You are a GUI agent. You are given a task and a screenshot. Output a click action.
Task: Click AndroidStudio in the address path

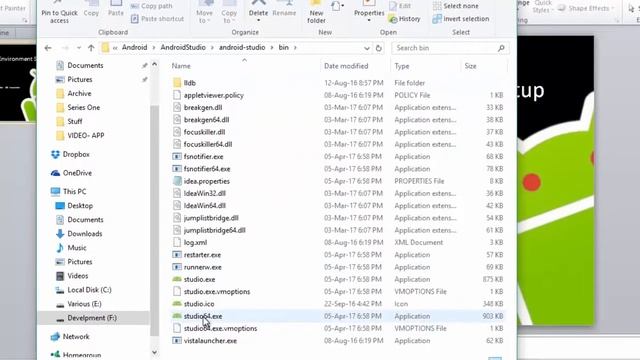pyautogui.click(x=183, y=47)
